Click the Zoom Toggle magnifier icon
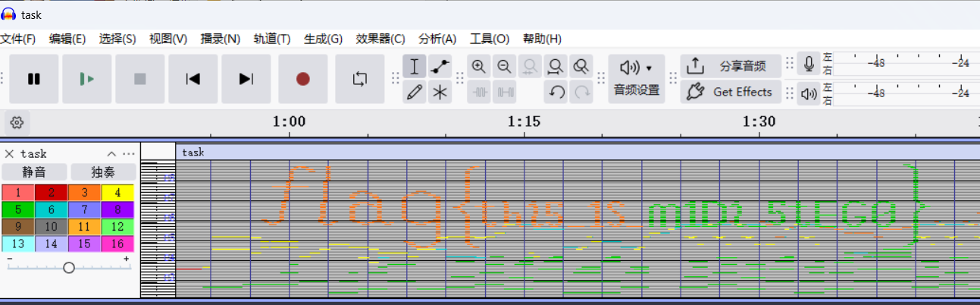The width and height of the screenshot is (980, 305). click(581, 67)
